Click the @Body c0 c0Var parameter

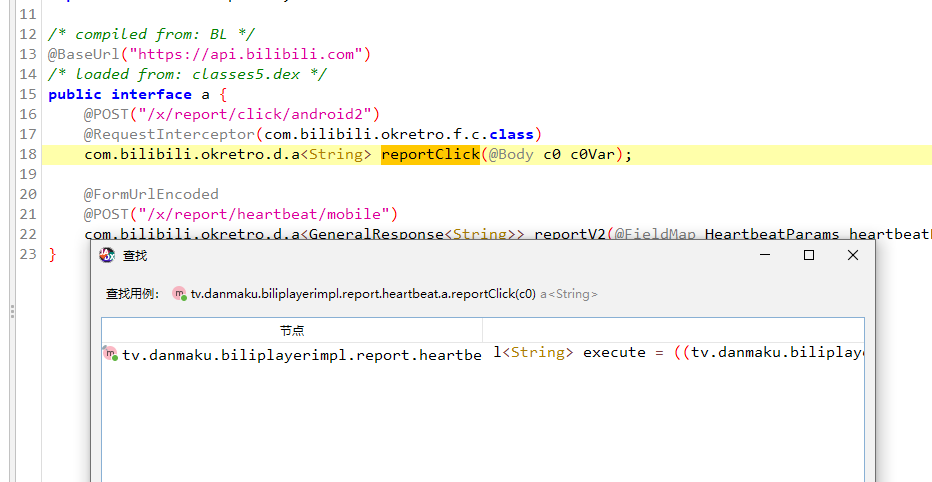pos(551,155)
